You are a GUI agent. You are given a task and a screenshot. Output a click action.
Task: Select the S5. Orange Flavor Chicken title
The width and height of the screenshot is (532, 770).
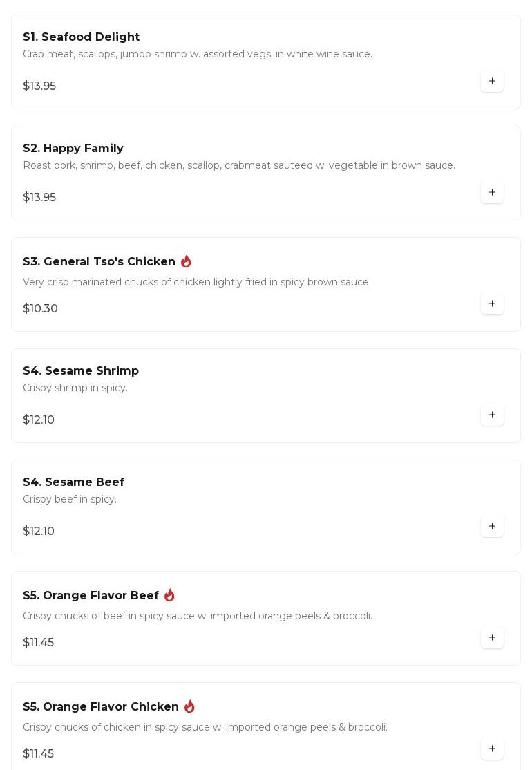point(100,706)
